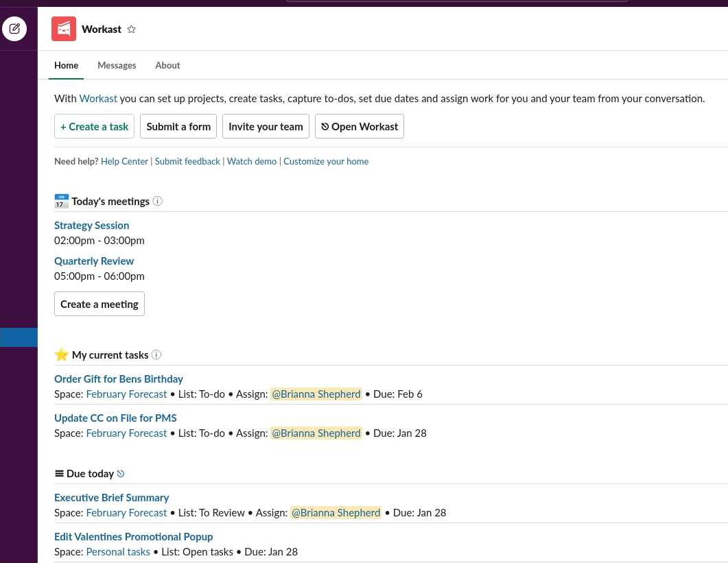
Task: Click the compose new message icon
Action: point(14,29)
